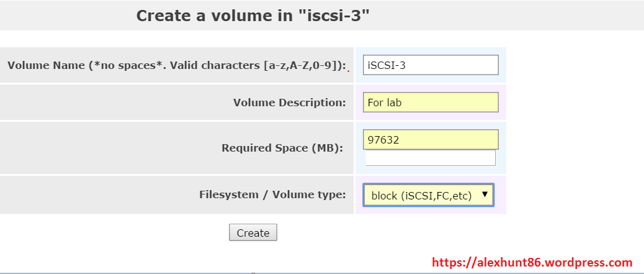Screen dimensions: 644x274
Task: Open the Filesystem / Volume type dropdown
Action: click(428, 195)
